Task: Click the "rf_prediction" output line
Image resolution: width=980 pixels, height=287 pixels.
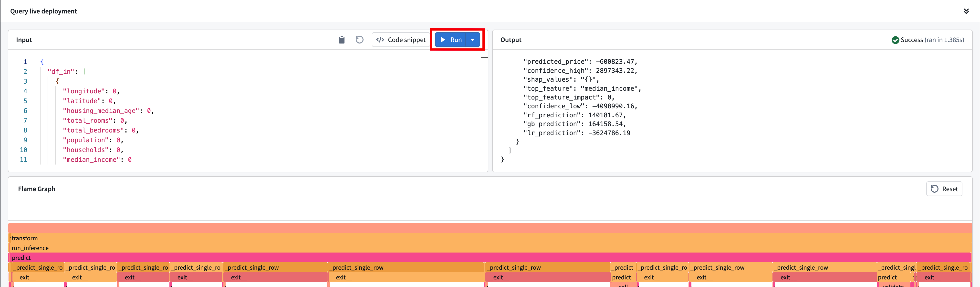Action: (574, 115)
